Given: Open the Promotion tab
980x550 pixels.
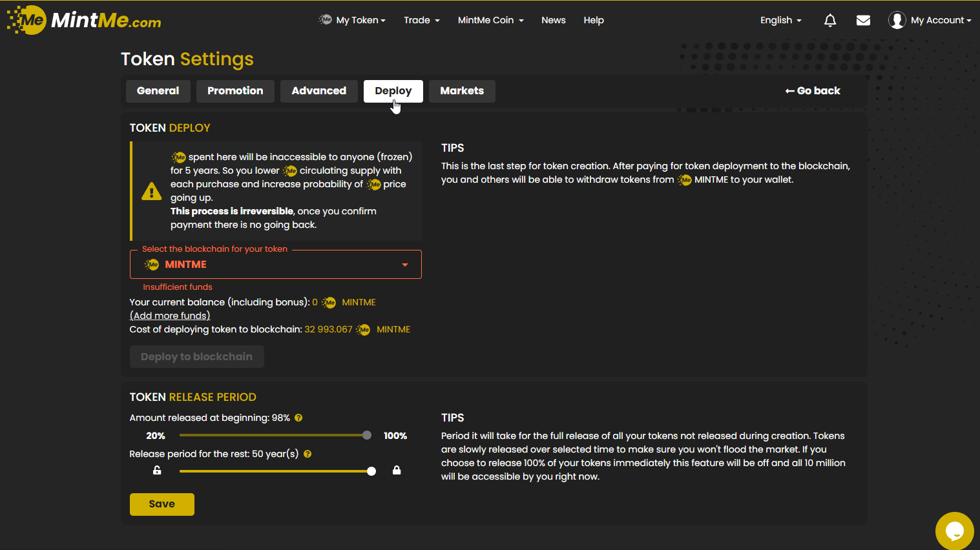Looking at the screenshot, I should (x=235, y=91).
